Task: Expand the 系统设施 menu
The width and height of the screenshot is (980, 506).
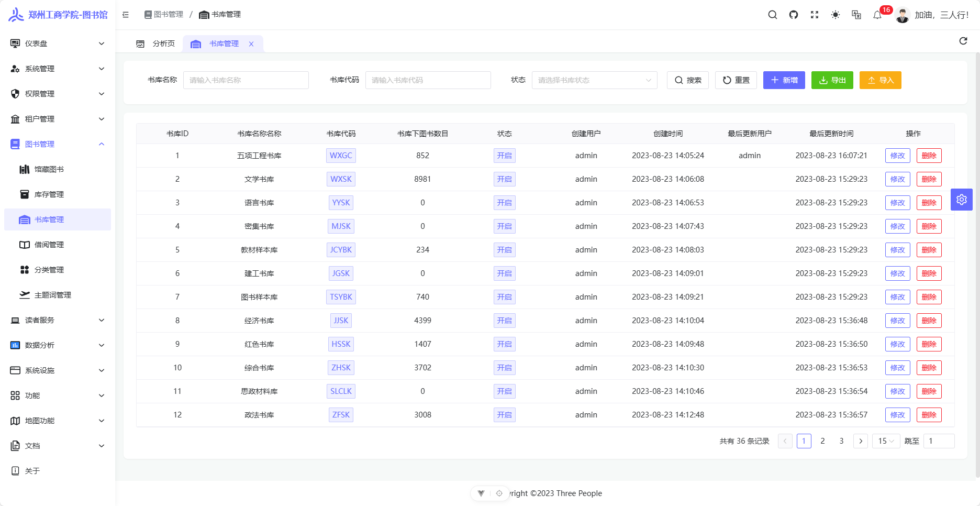Action: (x=58, y=370)
